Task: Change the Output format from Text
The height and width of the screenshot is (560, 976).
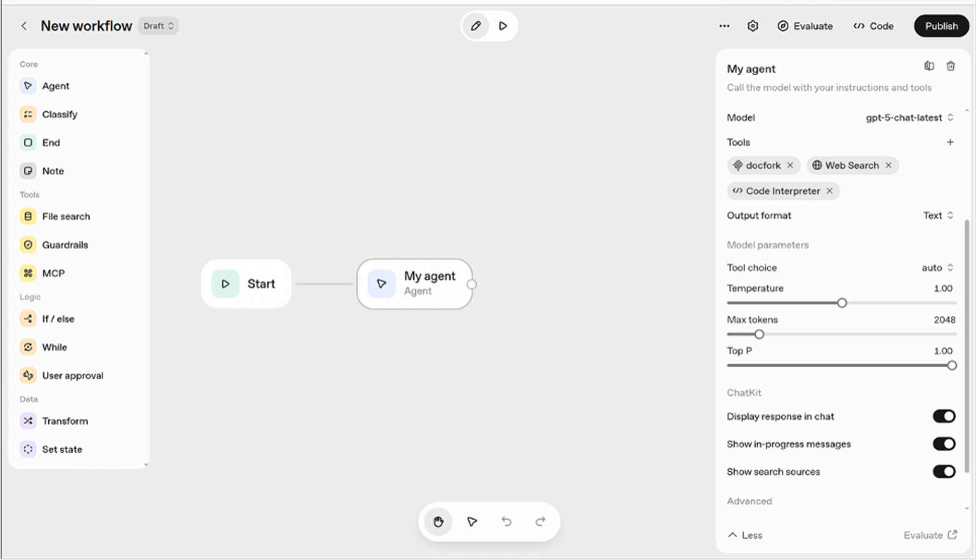Action: click(x=938, y=215)
